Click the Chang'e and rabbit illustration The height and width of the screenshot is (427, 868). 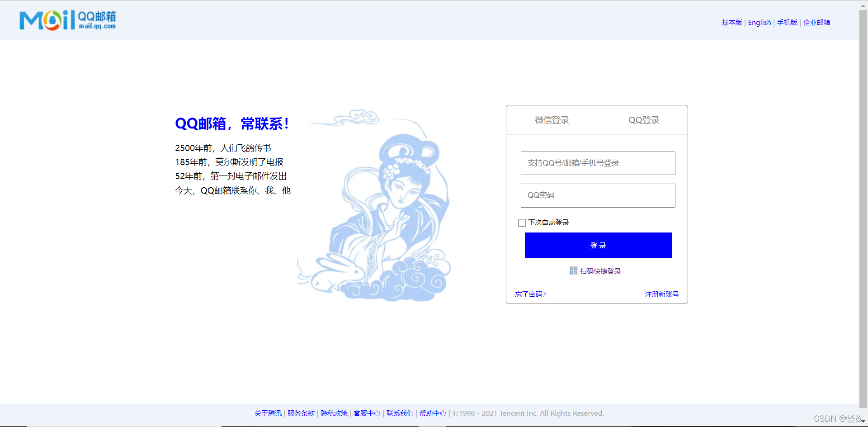[x=374, y=205]
